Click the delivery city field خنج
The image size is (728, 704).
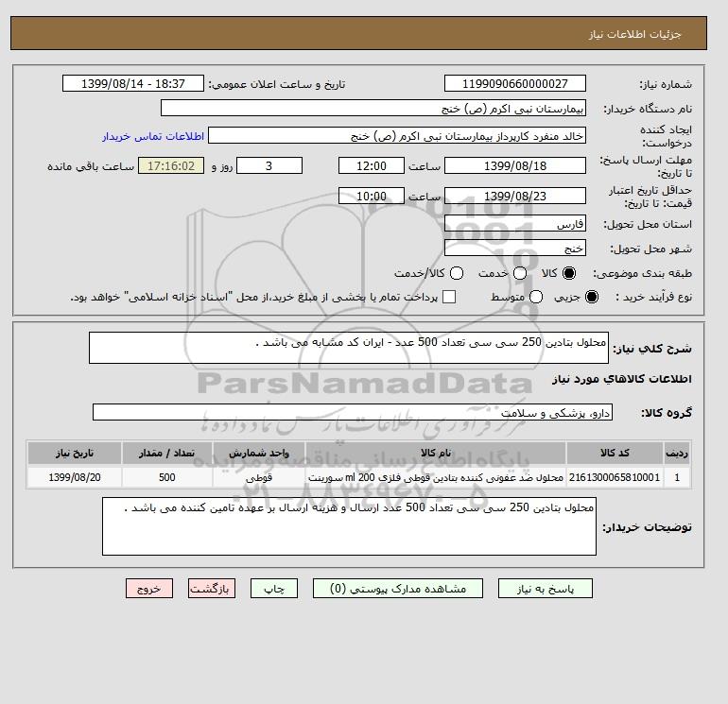point(515,248)
